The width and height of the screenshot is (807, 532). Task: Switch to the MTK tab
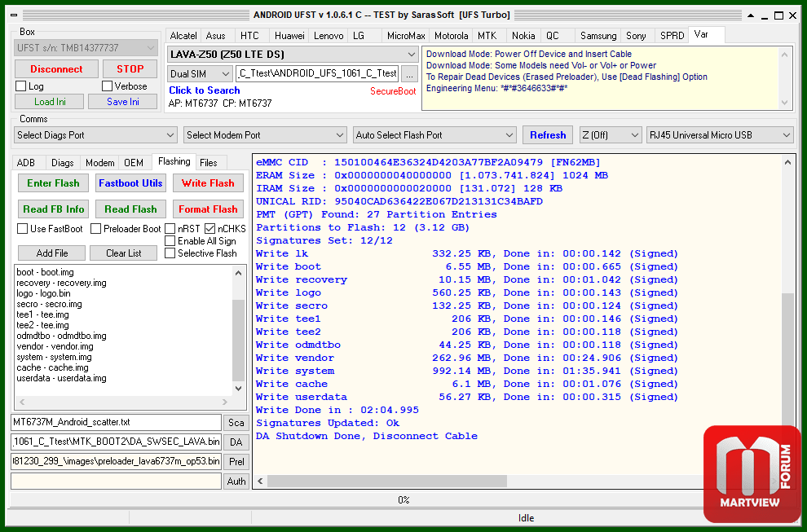(487, 36)
